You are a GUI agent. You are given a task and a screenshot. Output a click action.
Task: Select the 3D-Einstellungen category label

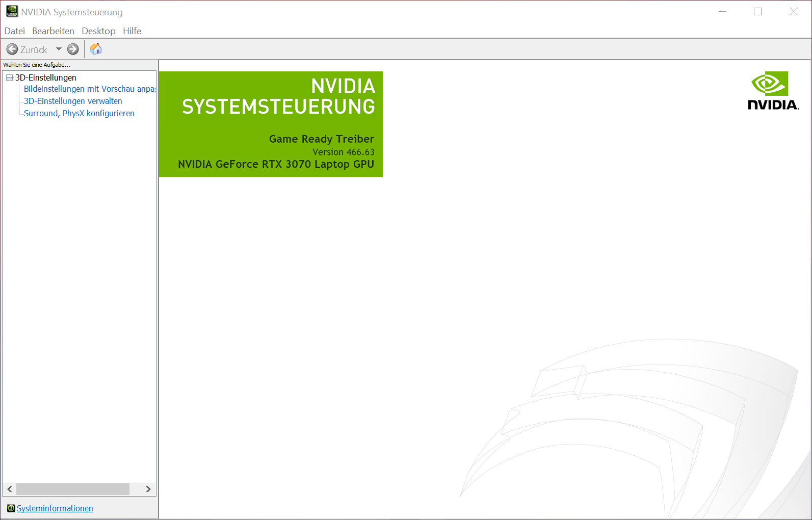click(45, 77)
